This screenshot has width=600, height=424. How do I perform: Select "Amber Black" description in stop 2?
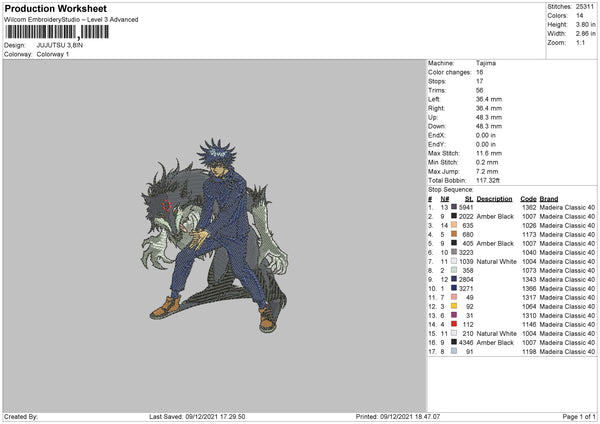tap(495, 217)
